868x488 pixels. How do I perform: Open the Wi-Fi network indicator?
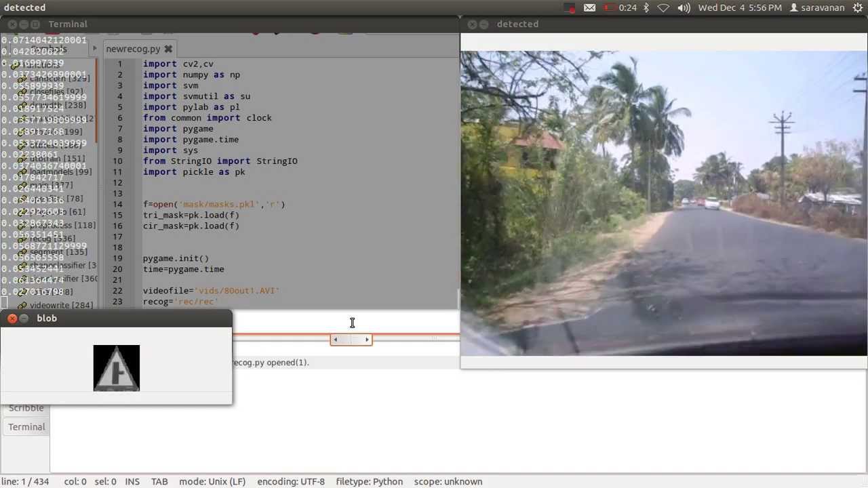click(664, 7)
